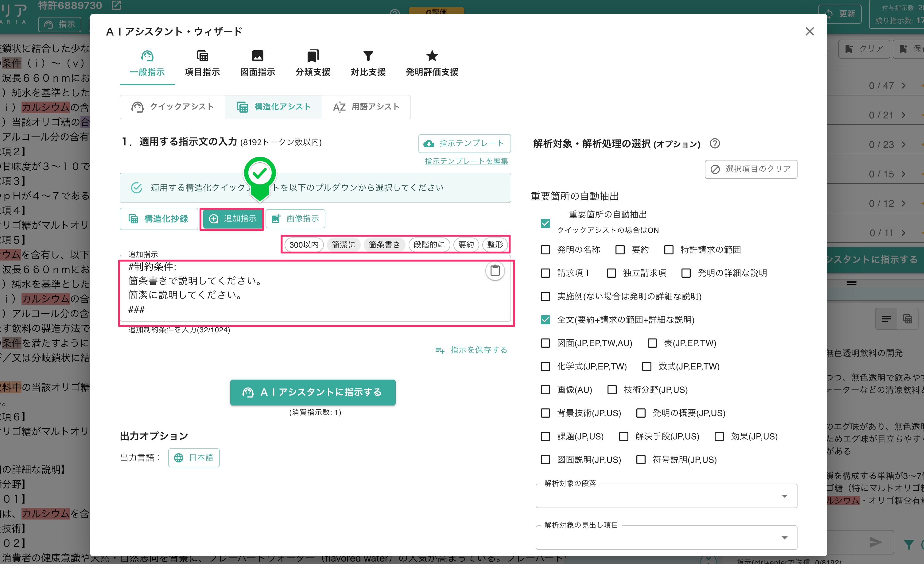Image resolution: width=924 pixels, height=564 pixels.
Task: Click the 画像指示 button
Action: [x=296, y=219]
